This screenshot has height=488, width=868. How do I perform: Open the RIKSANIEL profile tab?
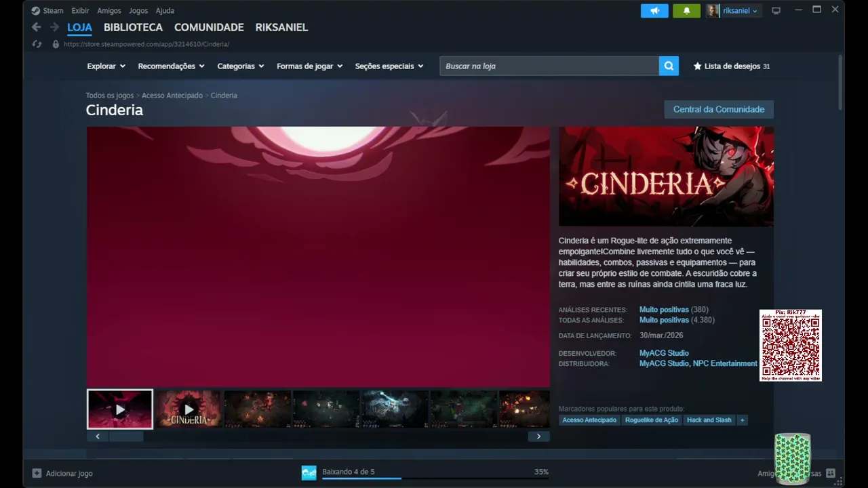point(281,28)
